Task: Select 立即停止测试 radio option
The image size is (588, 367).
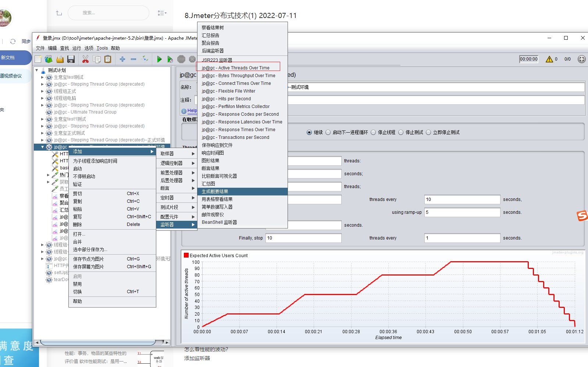Action: pos(428,132)
